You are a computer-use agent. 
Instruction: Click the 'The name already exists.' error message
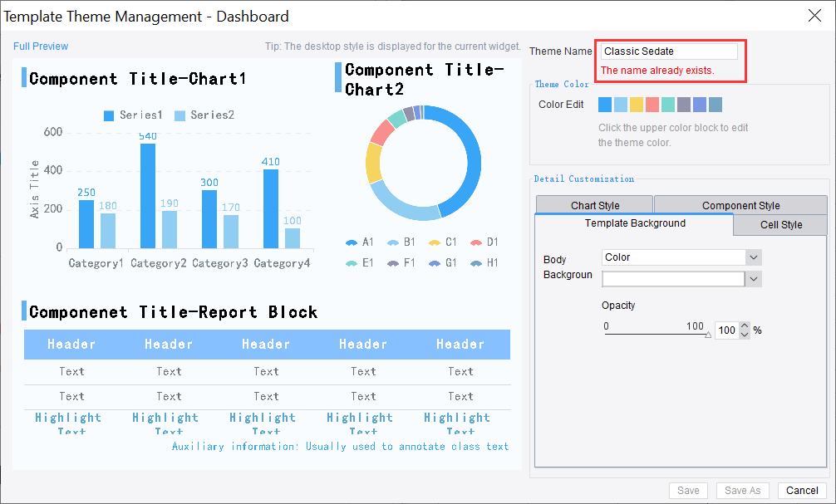(x=657, y=71)
